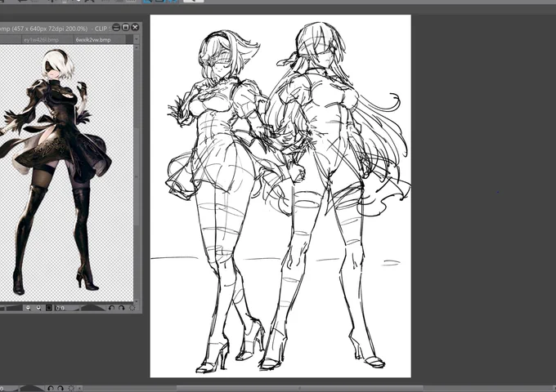Click the main canvas horizontal scrollbar

pos(299,388)
